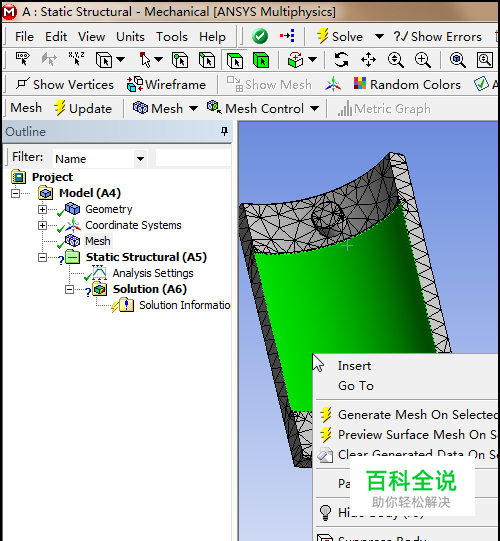Open the Filter Name dropdown

coord(140,159)
